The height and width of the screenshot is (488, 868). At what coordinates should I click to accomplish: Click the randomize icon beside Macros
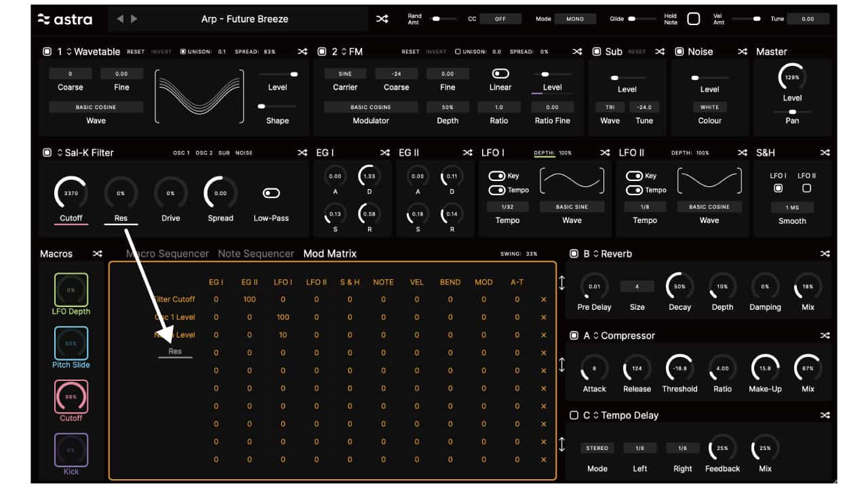coord(98,253)
